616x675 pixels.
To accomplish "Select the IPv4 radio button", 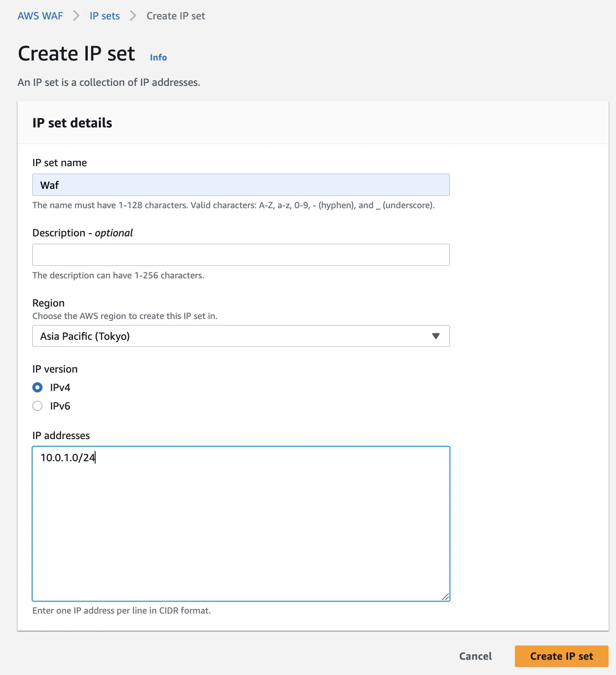I will pyautogui.click(x=37, y=387).
